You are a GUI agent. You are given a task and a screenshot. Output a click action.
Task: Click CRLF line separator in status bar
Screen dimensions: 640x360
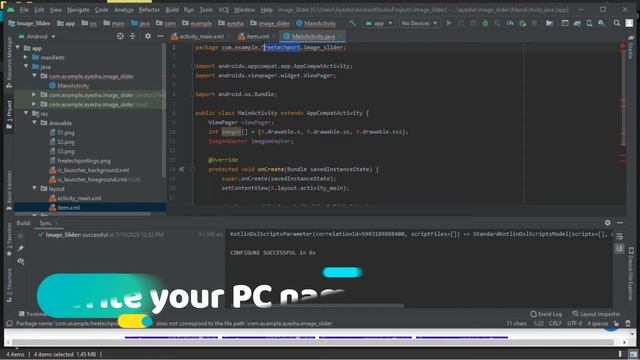(x=555, y=323)
